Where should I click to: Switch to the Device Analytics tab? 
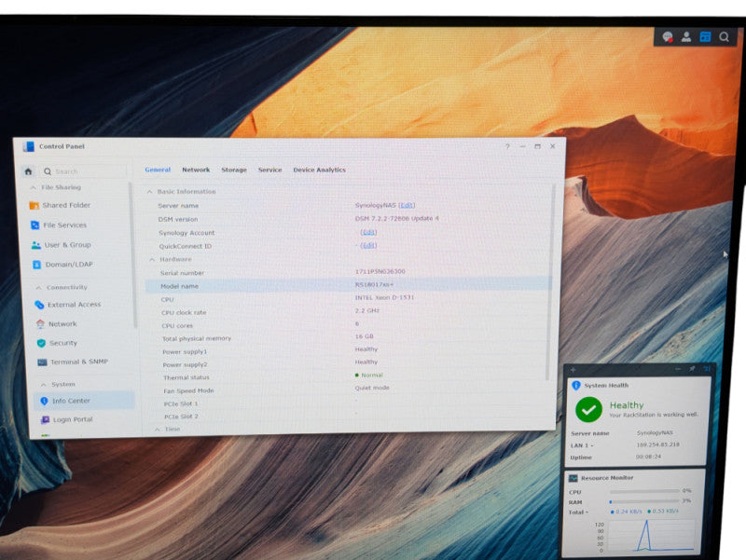[319, 170]
